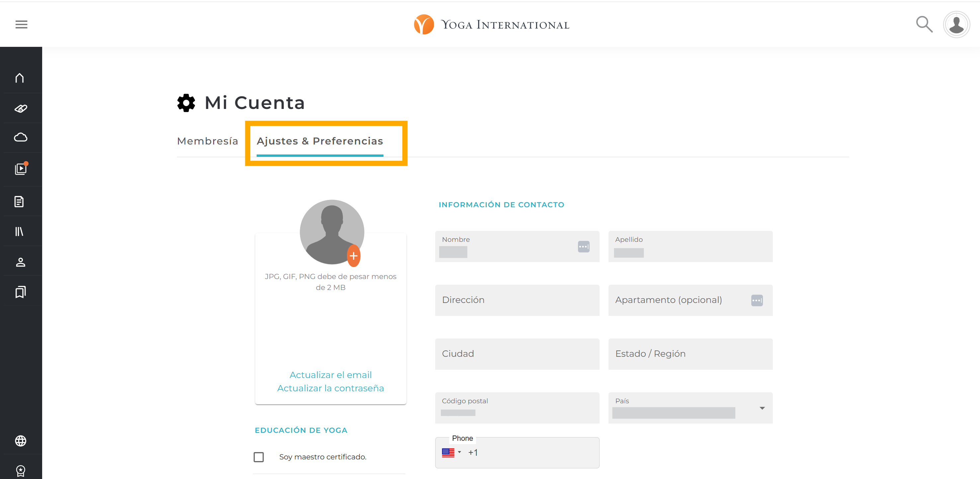Go to Home in the sidebar

tap(20, 78)
